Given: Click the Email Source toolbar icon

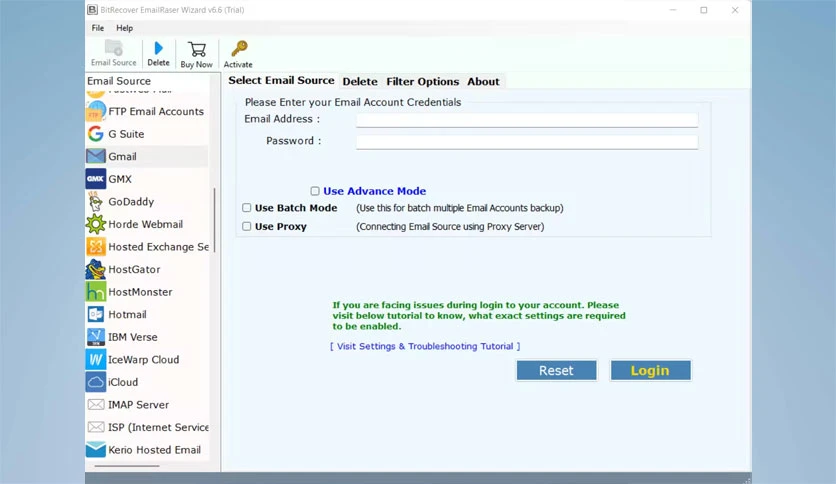Looking at the screenshot, I should [x=114, y=48].
